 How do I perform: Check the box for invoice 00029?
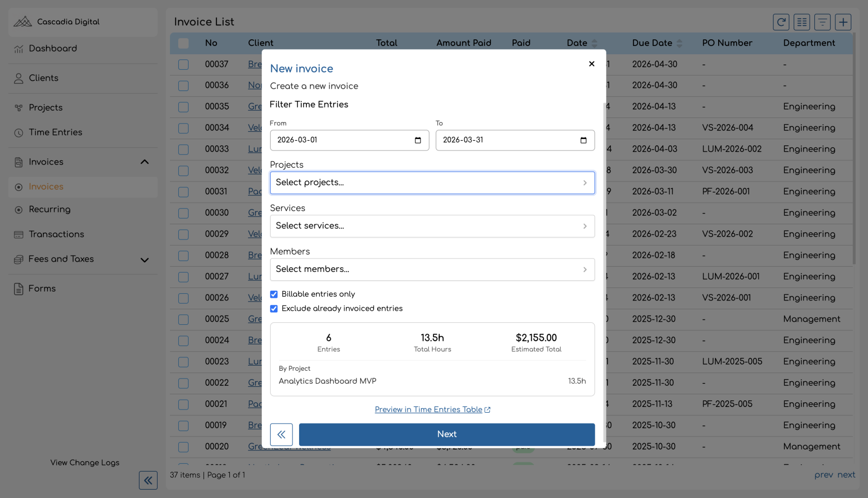point(183,234)
